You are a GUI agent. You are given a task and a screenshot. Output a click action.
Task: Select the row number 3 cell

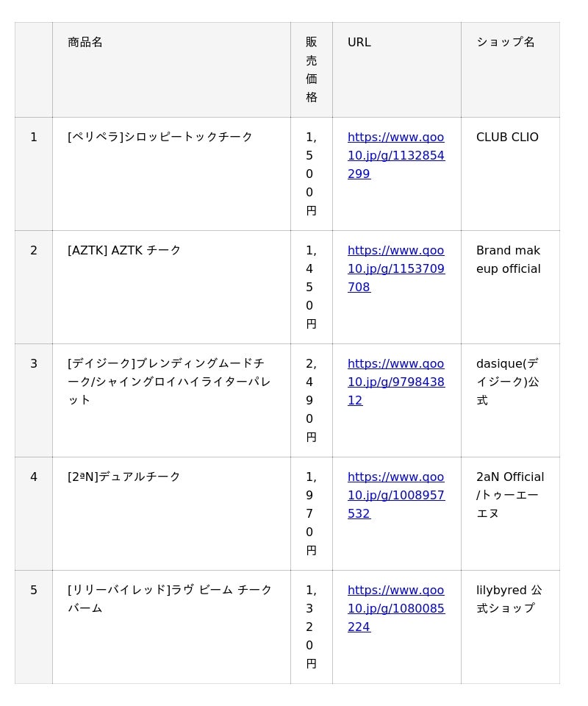click(34, 363)
